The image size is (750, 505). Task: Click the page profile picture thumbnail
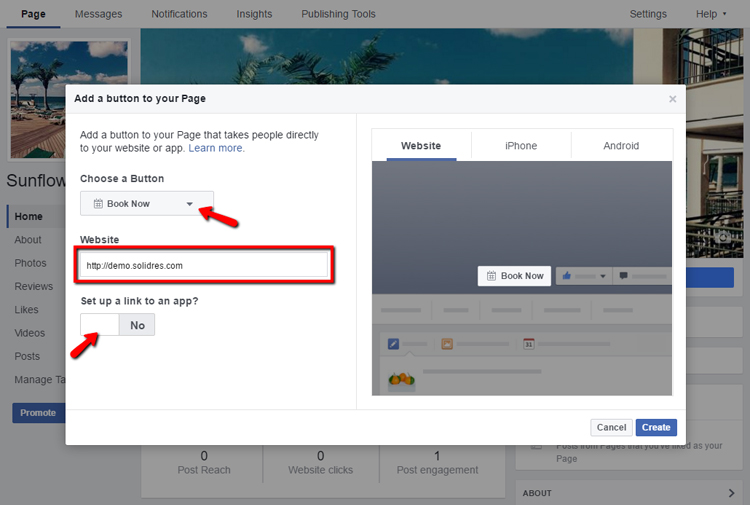coord(38,99)
